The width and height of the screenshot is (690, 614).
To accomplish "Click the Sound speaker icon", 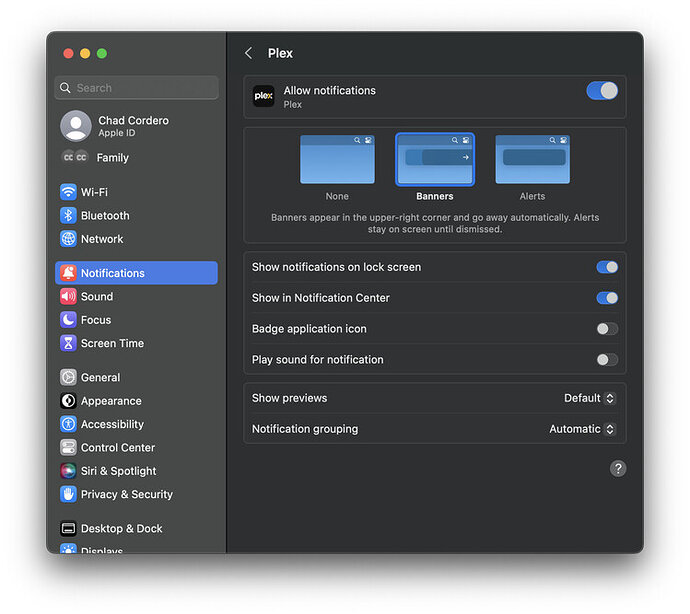I will 68,296.
